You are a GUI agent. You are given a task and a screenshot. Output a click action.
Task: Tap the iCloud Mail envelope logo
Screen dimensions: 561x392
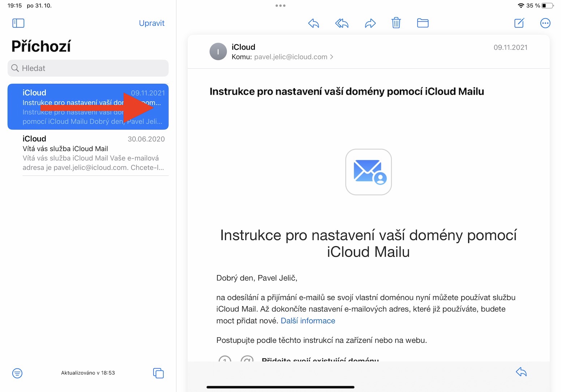tap(368, 172)
